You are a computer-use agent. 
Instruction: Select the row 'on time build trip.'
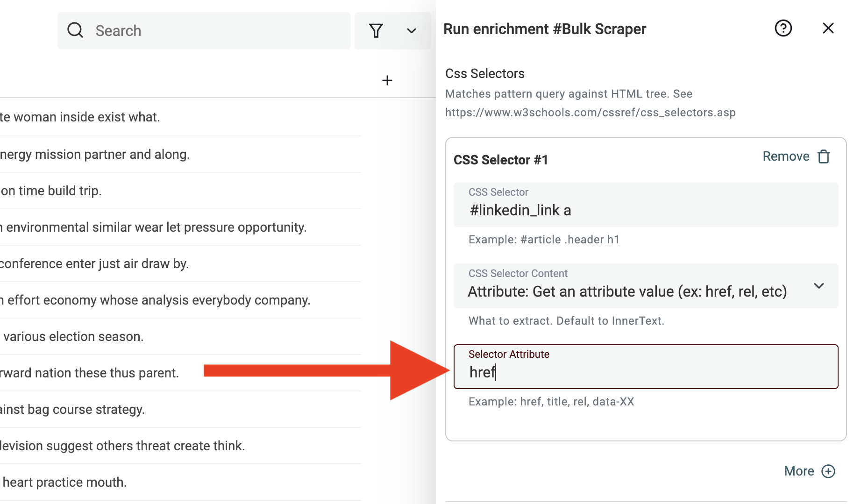pyautogui.click(x=180, y=191)
